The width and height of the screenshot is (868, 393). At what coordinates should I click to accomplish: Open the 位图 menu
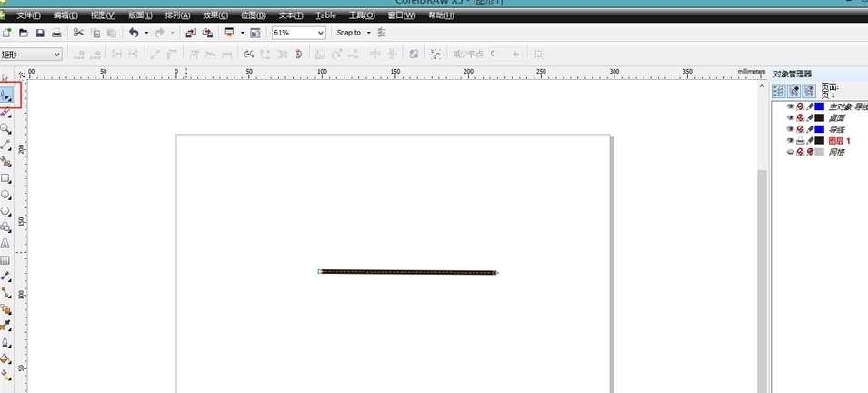coord(253,15)
